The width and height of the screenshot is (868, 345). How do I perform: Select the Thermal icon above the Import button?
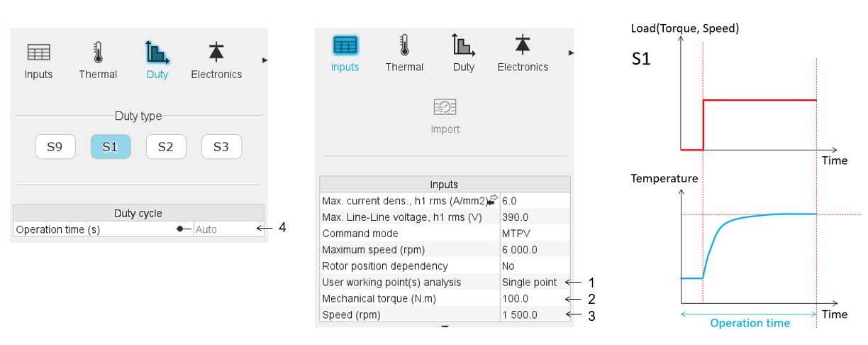click(404, 46)
